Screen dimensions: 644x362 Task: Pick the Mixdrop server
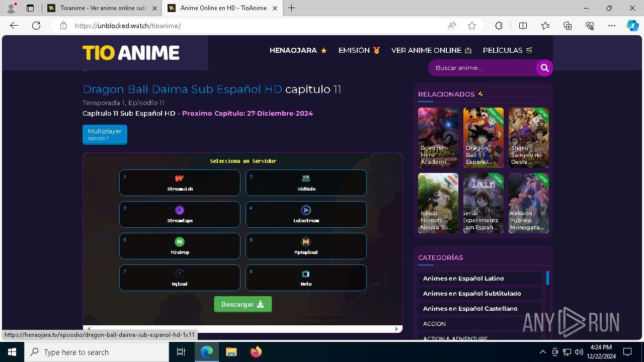[180, 246]
